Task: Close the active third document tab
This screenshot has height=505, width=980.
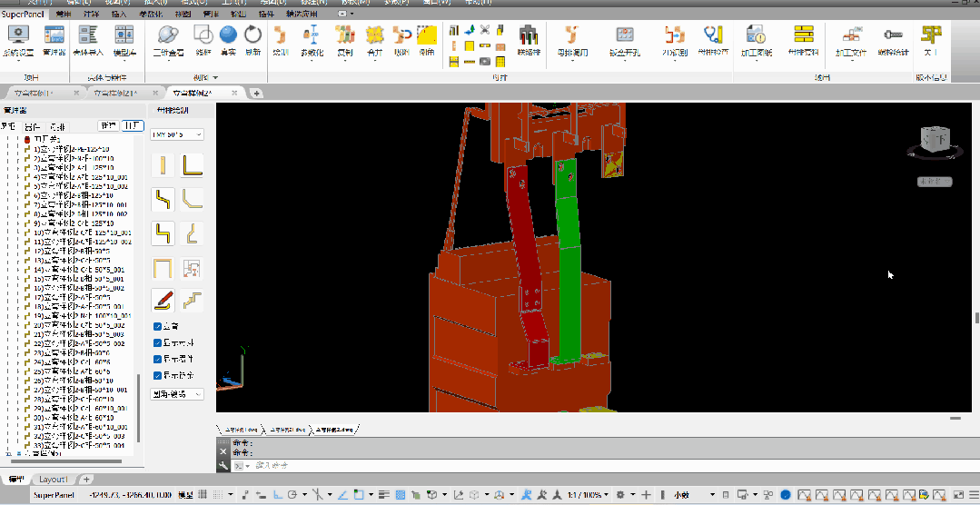Action: point(234,94)
